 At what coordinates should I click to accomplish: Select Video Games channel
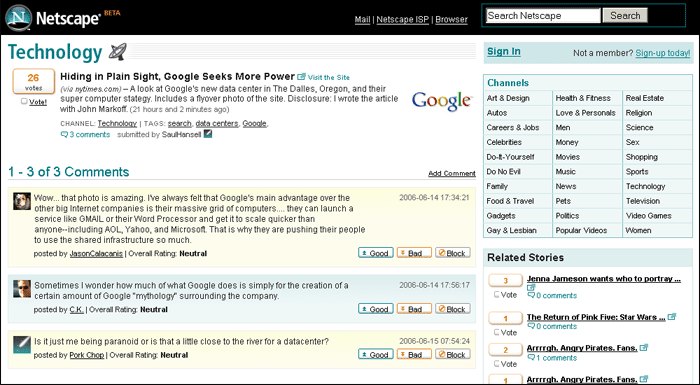[x=648, y=216]
